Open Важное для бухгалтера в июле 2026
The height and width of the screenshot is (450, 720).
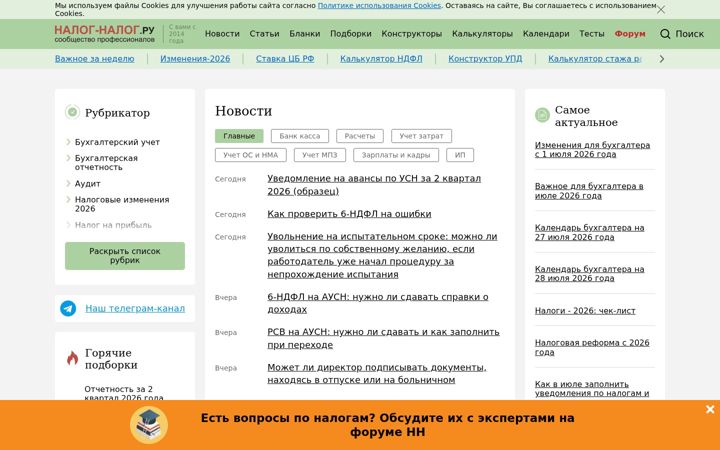coord(589,191)
